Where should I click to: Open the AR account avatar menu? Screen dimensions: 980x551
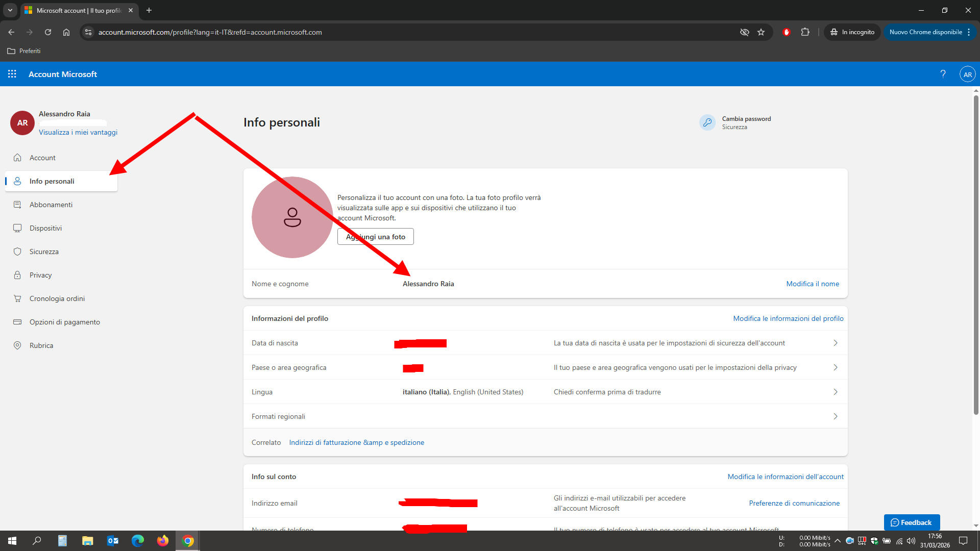coord(967,74)
